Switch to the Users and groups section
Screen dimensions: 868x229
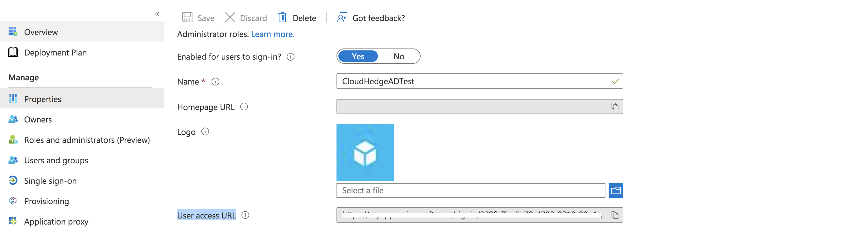pyautogui.click(x=56, y=160)
